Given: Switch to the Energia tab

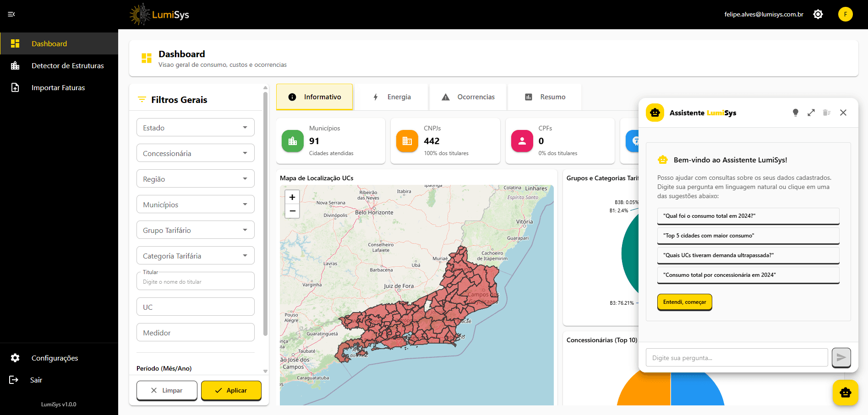Looking at the screenshot, I should [x=392, y=97].
